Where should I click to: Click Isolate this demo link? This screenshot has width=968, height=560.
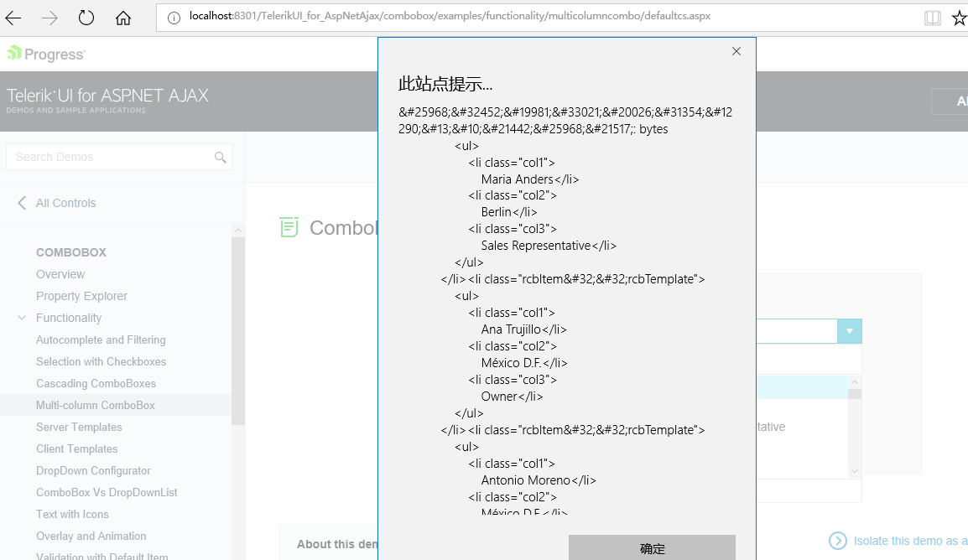911,541
